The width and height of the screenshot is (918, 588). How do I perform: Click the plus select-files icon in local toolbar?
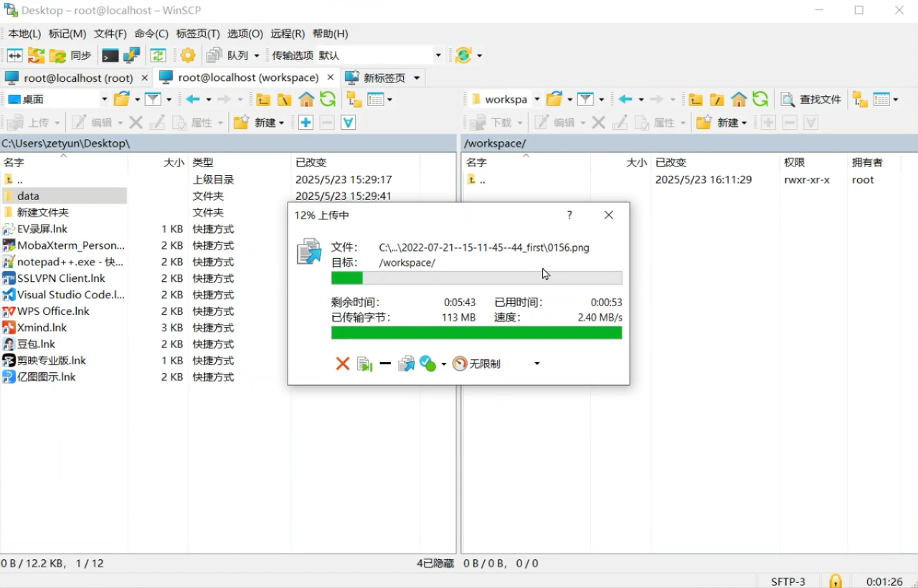coord(306,123)
